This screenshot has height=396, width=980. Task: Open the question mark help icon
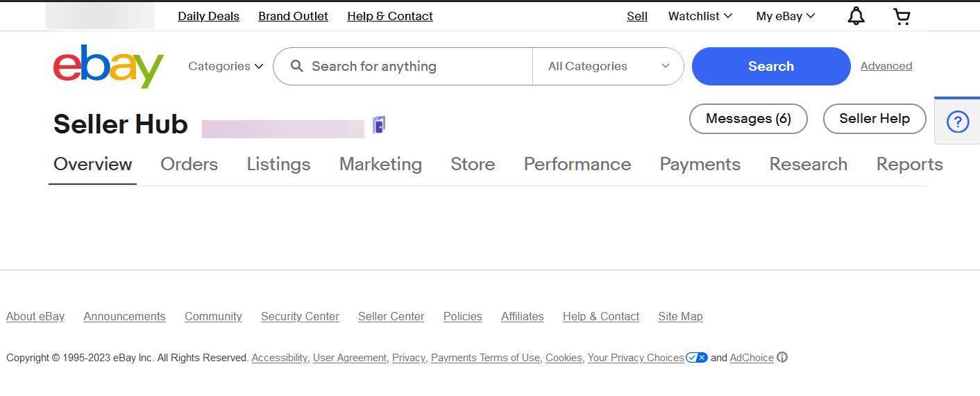click(x=958, y=122)
